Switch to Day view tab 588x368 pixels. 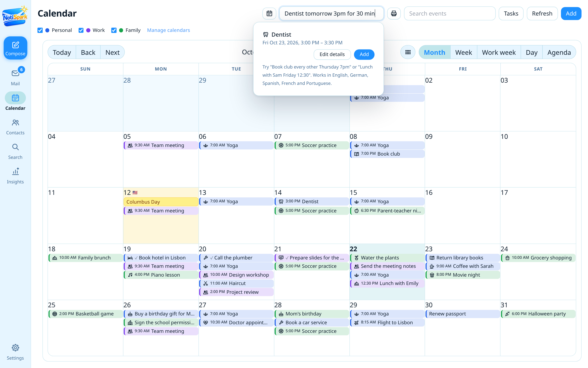click(531, 52)
